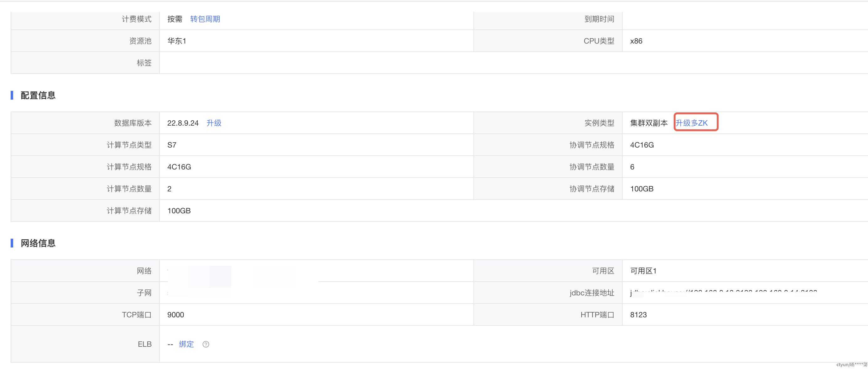Click the 升级多ZK link
Viewport: 868px width, 369px height.
[x=692, y=123]
